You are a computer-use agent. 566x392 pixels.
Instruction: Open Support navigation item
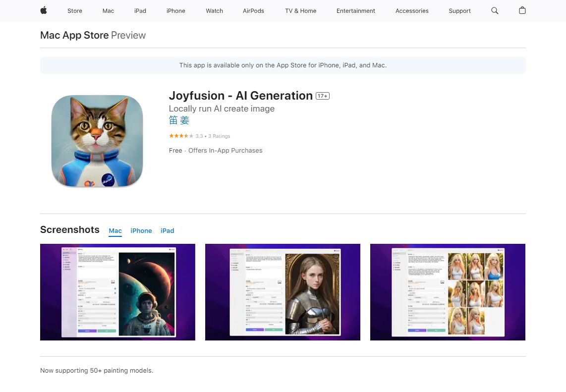pyautogui.click(x=459, y=11)
